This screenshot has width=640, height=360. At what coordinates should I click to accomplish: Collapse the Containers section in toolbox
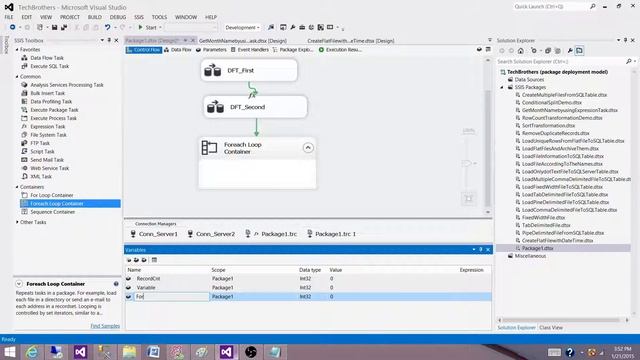(17, 187)
